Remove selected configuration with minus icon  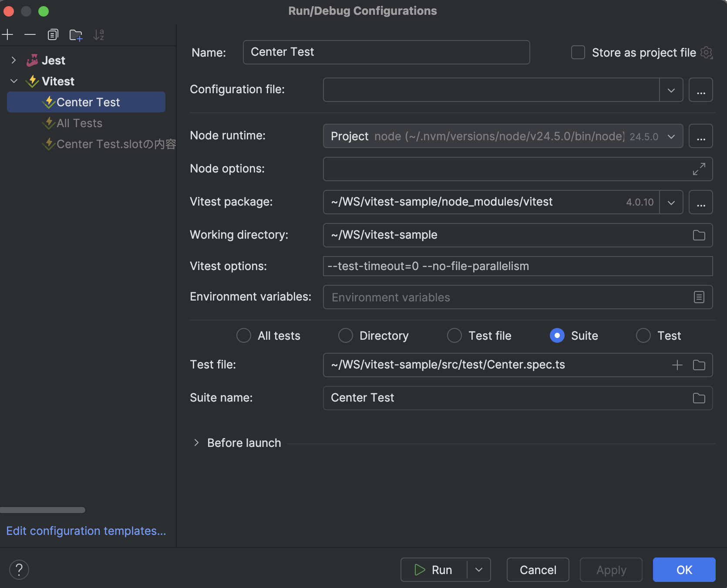tap(30, 34)
